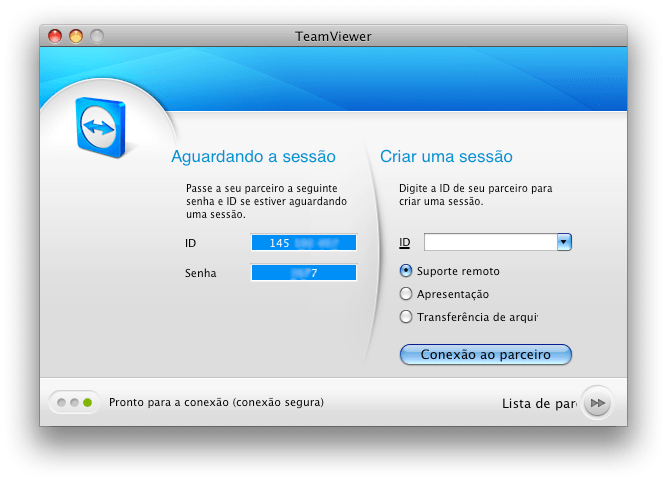This screenshot has height=481, width=667.
Task: Click the Criar uma sessão heading
Action: (x=446, y=157)
